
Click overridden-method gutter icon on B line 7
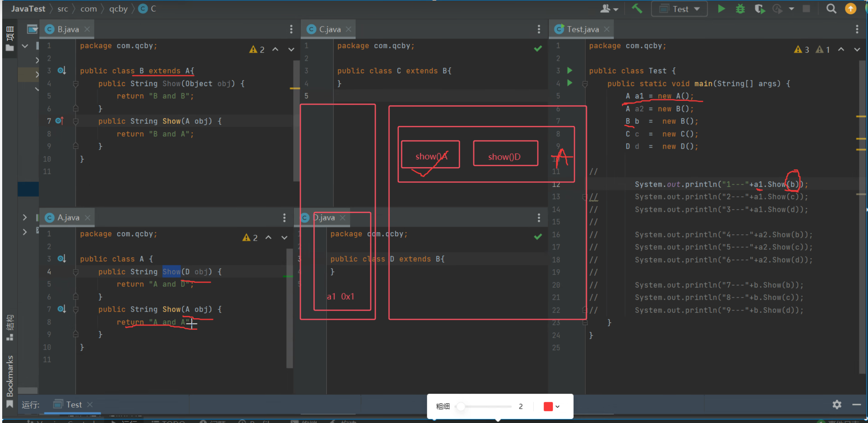coord(59,121)
